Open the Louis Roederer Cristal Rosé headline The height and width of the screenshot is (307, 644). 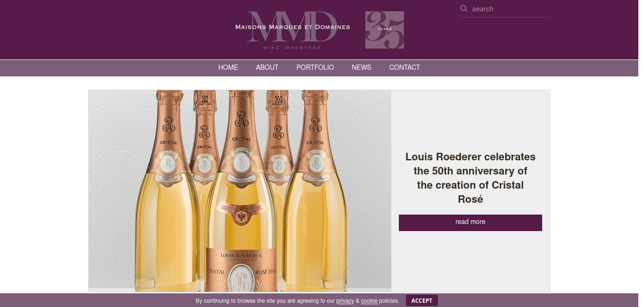point(471,178)
